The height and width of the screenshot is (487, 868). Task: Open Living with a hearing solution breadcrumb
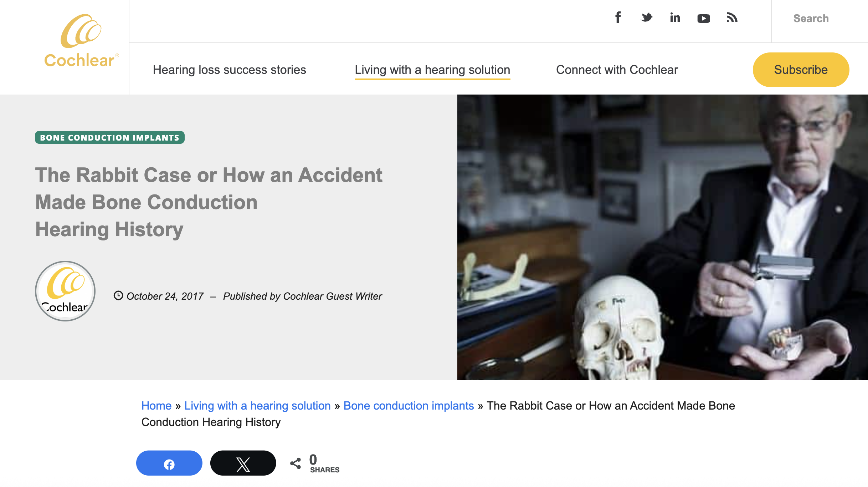pyautogui.click(x=257, y=406)
